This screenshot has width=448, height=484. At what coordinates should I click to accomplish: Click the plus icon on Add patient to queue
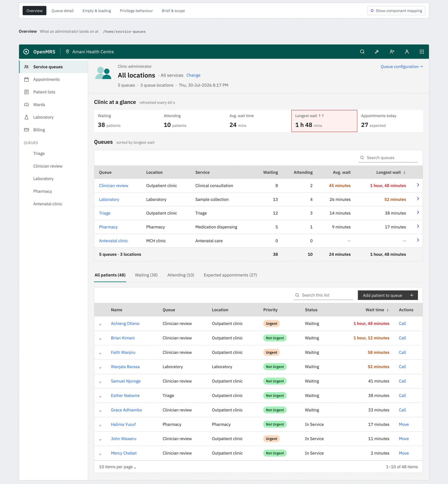[x=411, y=295]
